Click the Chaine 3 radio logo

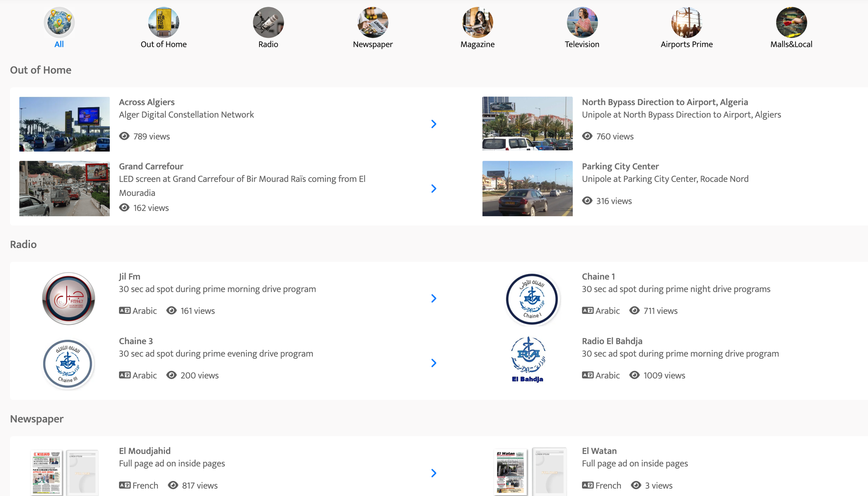point(68,364)
